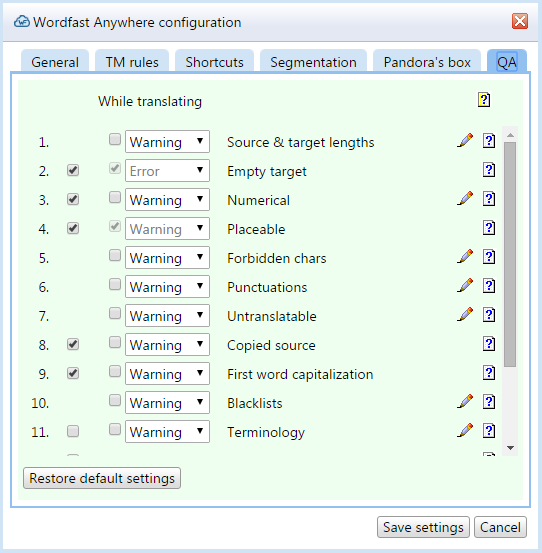
Task: Toggle Numerical first checkbox
Action: pos(73,199)
